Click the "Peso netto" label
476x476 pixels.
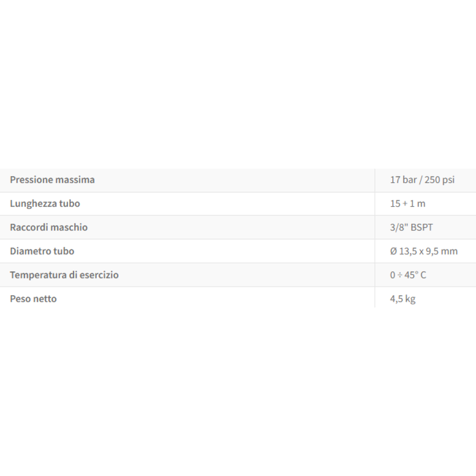[x=33, y=299]
